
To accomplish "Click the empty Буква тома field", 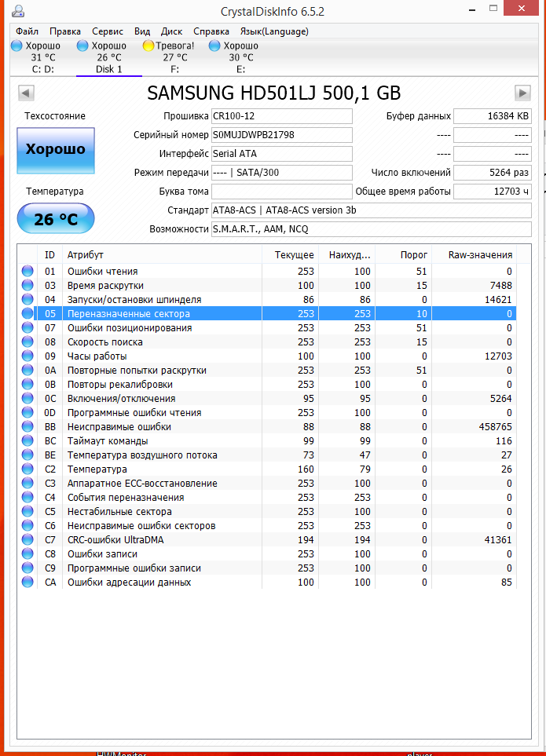I will [282, 192].
